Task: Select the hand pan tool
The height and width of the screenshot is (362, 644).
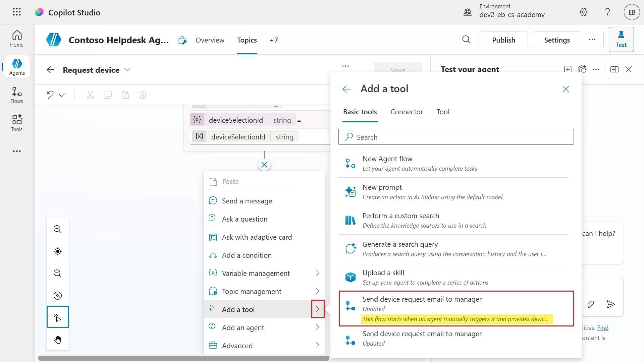Action: (x=57, y=340)
